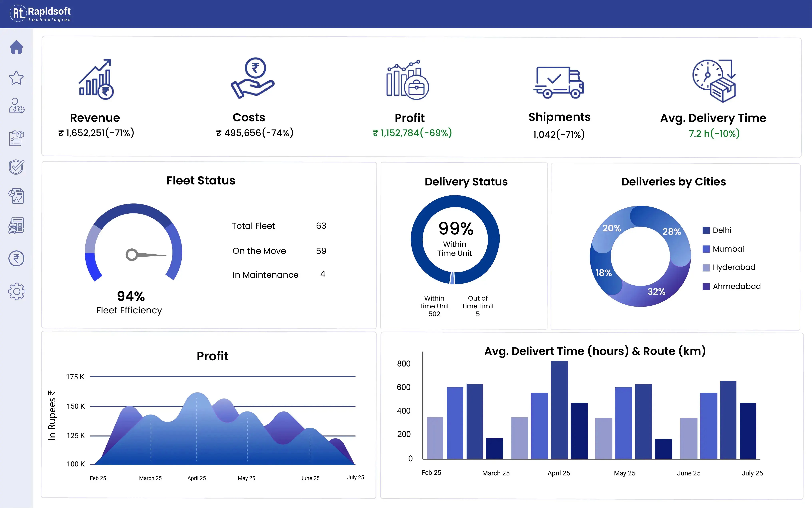The width and height of the screenshot is (812, 508).
Task: Click the Hyderabad legend color swatch
Action: coord(706,267)
